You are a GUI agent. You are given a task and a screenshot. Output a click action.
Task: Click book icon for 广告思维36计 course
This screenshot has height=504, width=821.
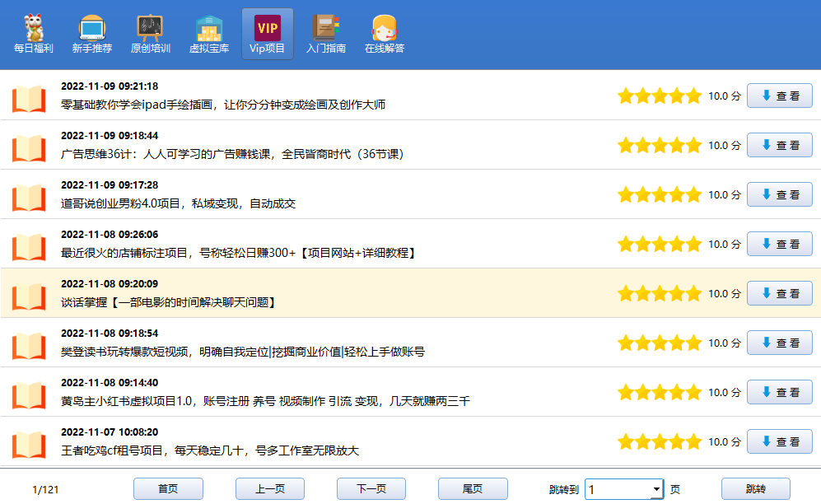[x=29, y=148]
